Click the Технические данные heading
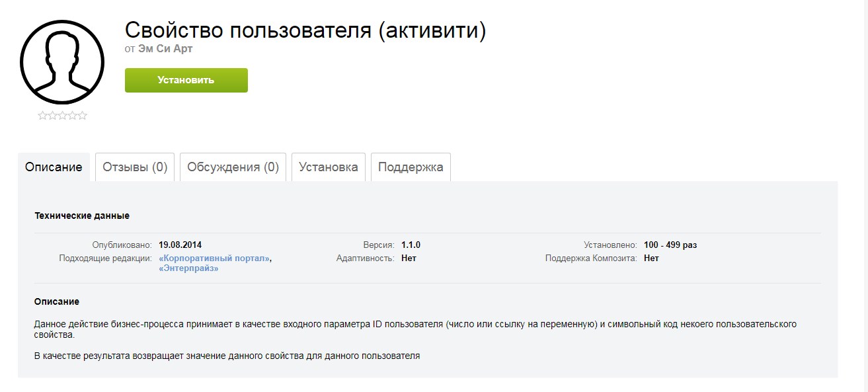 82,215
